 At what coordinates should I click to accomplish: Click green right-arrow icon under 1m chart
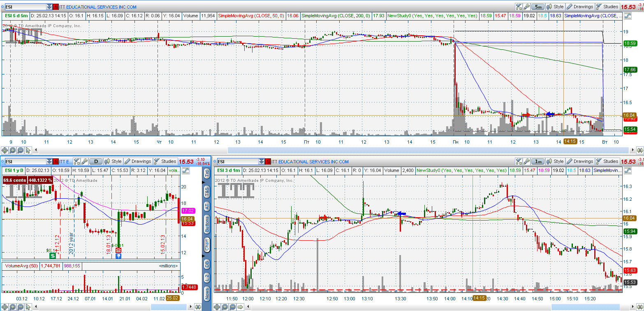tap(240, 306)
